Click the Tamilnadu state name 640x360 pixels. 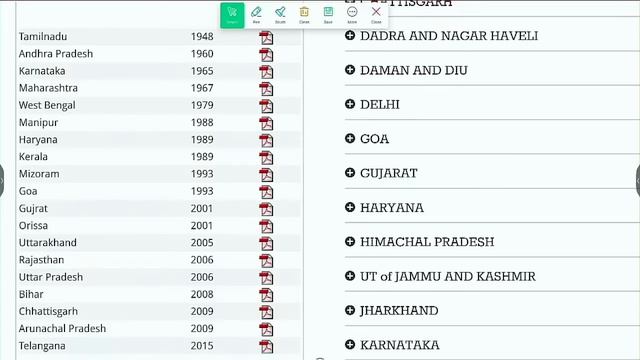click(43, 36)
